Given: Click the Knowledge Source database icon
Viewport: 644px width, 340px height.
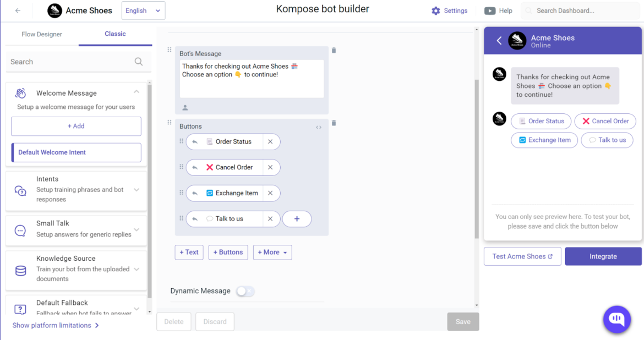Looking at the screenshot, I should 20,270.
